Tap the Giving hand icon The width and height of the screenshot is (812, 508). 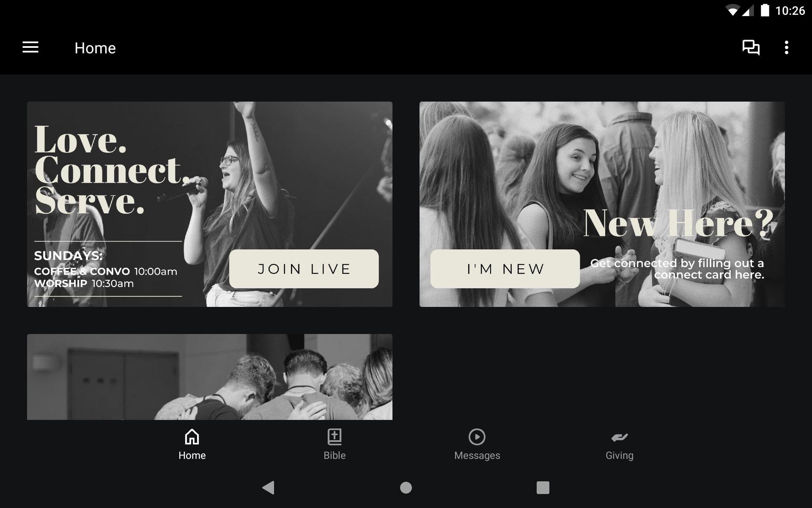pos(619,437)
